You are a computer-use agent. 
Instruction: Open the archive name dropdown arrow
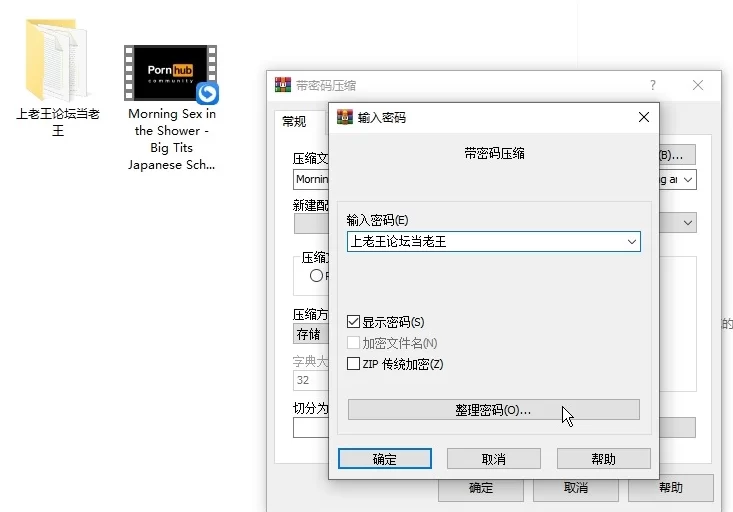coord(688,180)
